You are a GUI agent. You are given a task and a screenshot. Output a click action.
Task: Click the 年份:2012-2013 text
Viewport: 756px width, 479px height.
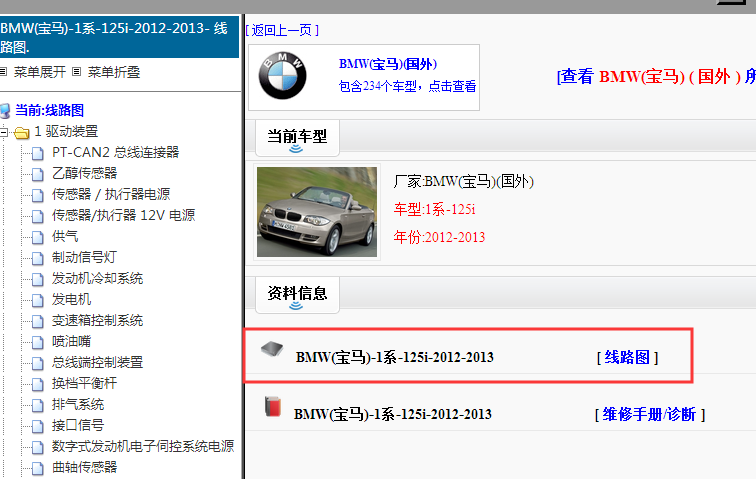pyautogui.click(x=439, y=238)
